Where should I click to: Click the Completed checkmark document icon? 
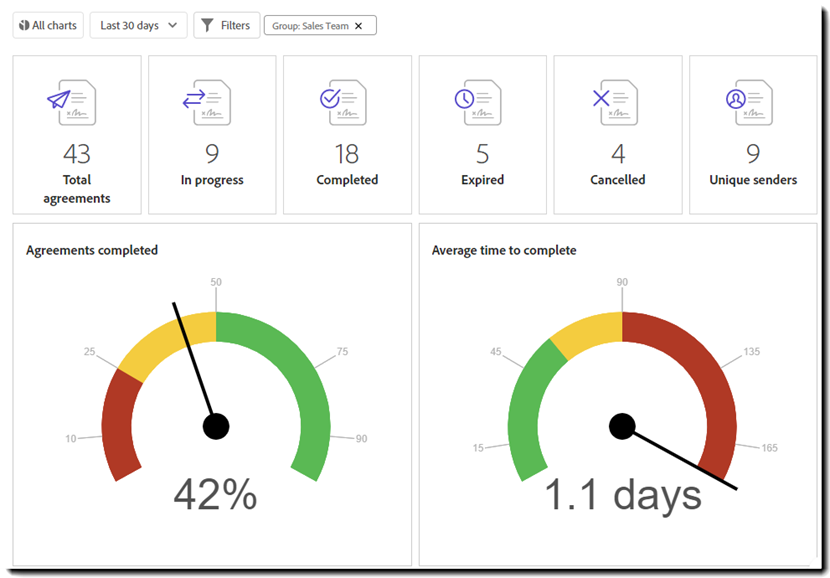pos(330,100)
